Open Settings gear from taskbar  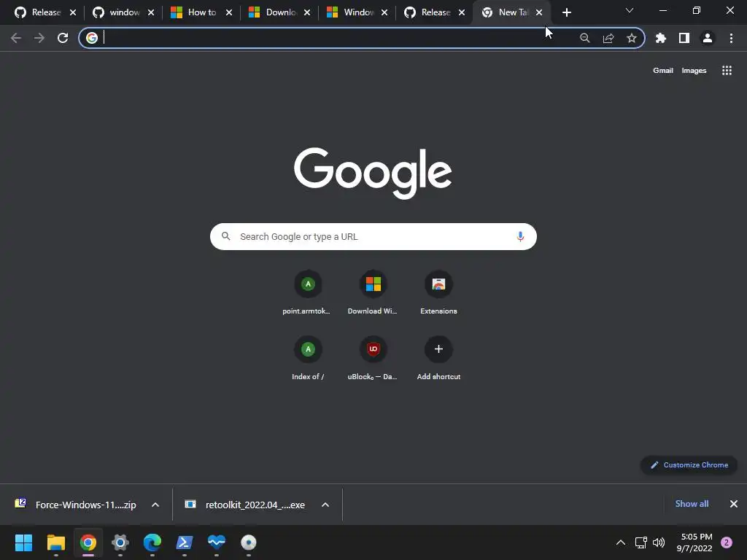point(120,542)
